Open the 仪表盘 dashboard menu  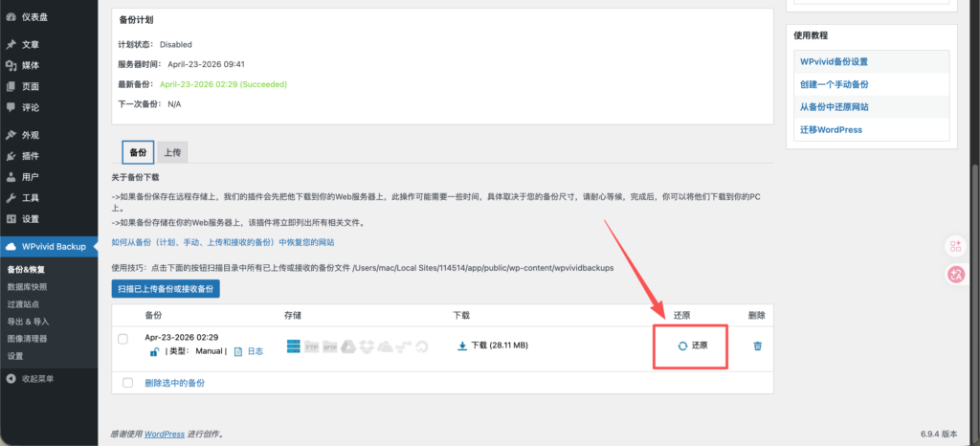(49, 17)
